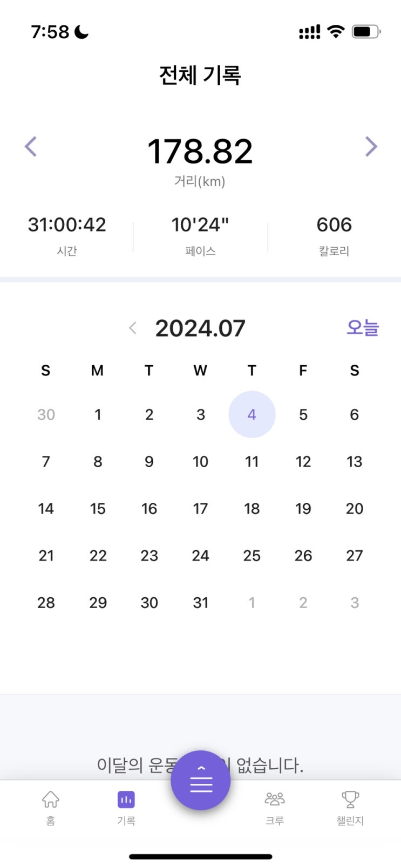Screen dimensions: 401x868
Task: Select July 15 on the calendar
Action: [98, 509]
